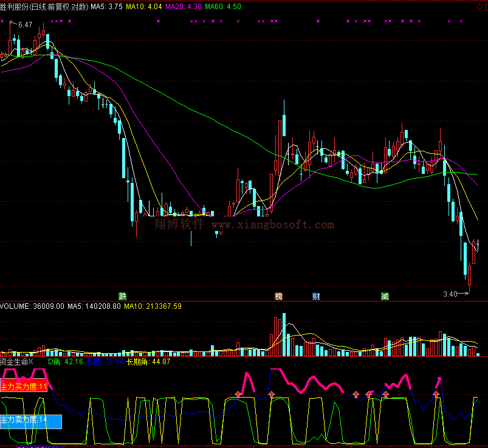The width and height of the screenshot is (488, 448).
Task: Click the green 跌 event marker
Action: click(123, 297)
